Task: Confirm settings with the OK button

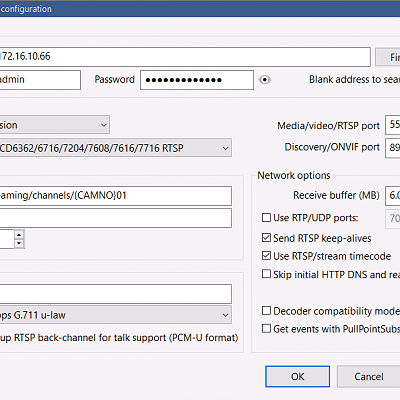Action: click(298, 377)
